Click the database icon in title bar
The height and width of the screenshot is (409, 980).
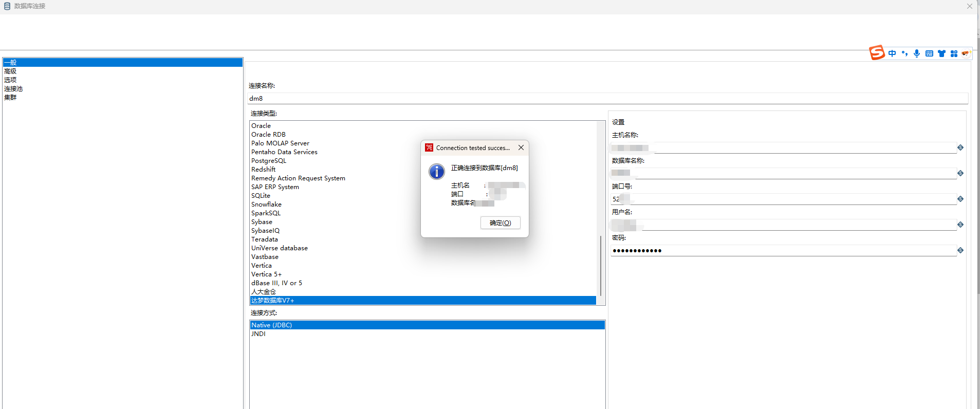[x=7, y=6]
